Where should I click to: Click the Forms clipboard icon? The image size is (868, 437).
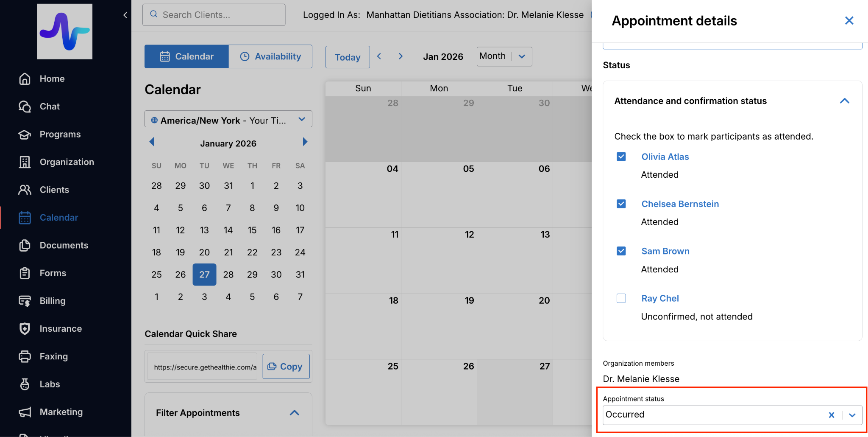(x=25, y=273)
